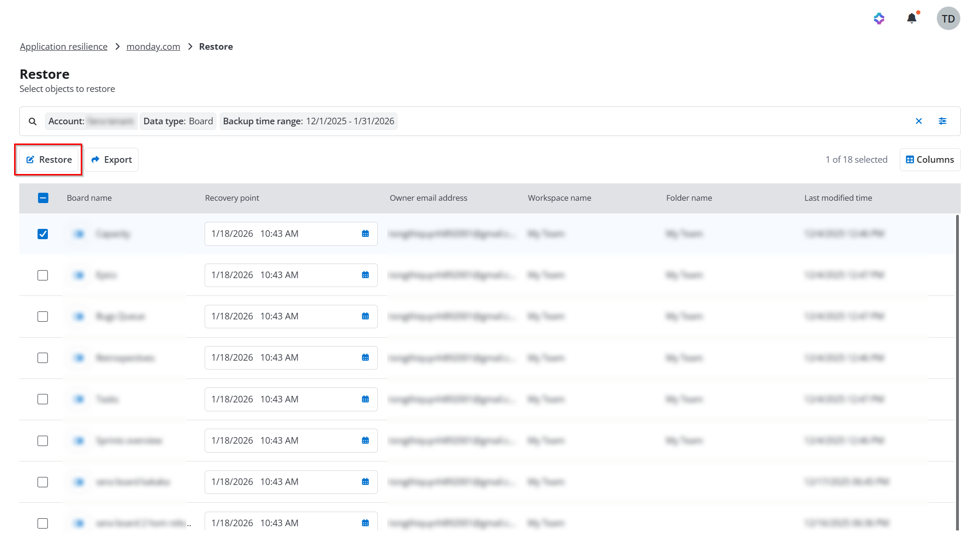
Task: Open the Columns chooser dropdown
Action: (x=929, y=159)
